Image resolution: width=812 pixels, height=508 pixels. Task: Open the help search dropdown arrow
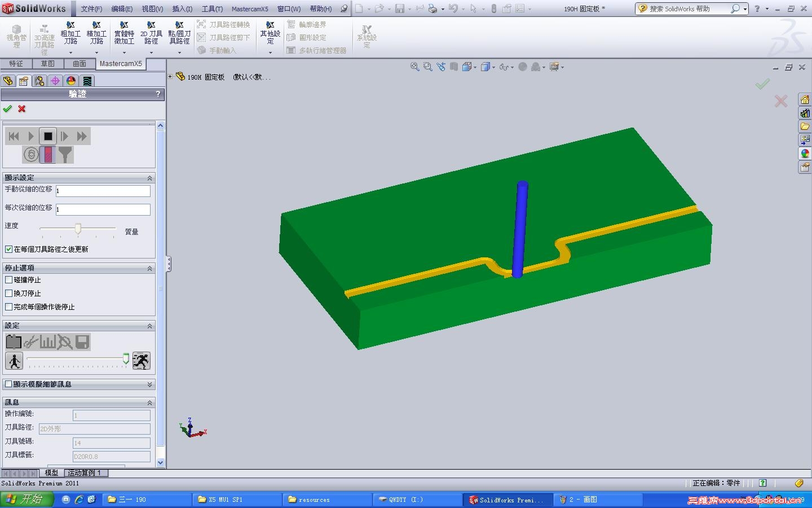(745, 9)
